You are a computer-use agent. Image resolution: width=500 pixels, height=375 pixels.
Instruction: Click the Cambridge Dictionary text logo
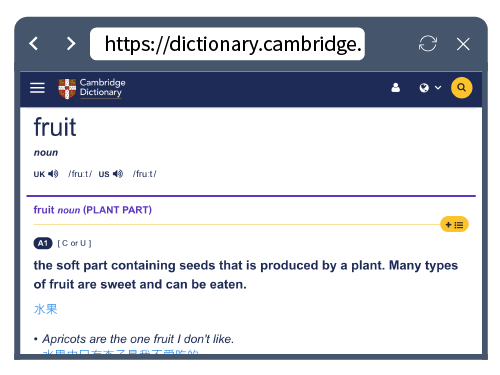(102, 88)
